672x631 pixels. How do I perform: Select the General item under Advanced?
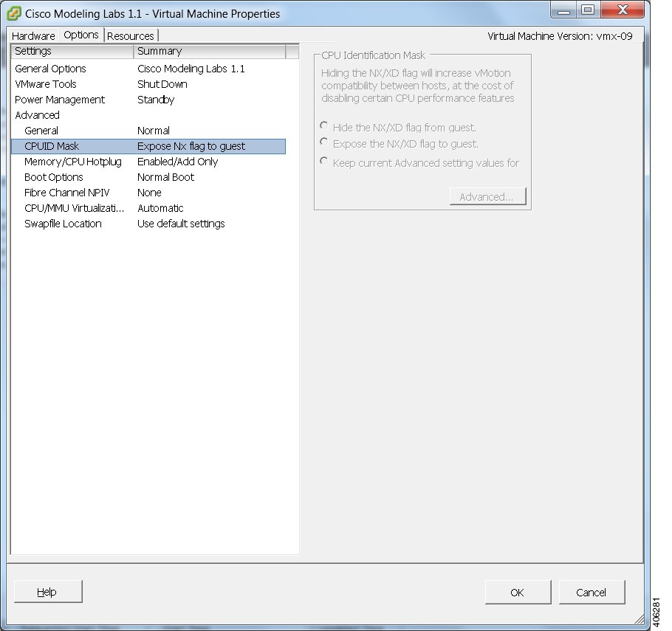coord(148,131)
